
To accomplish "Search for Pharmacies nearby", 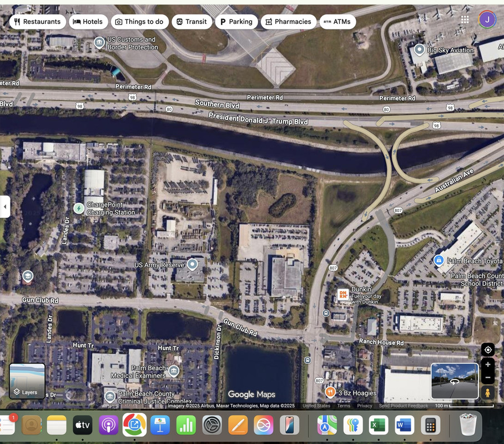I will click(289, 22).
